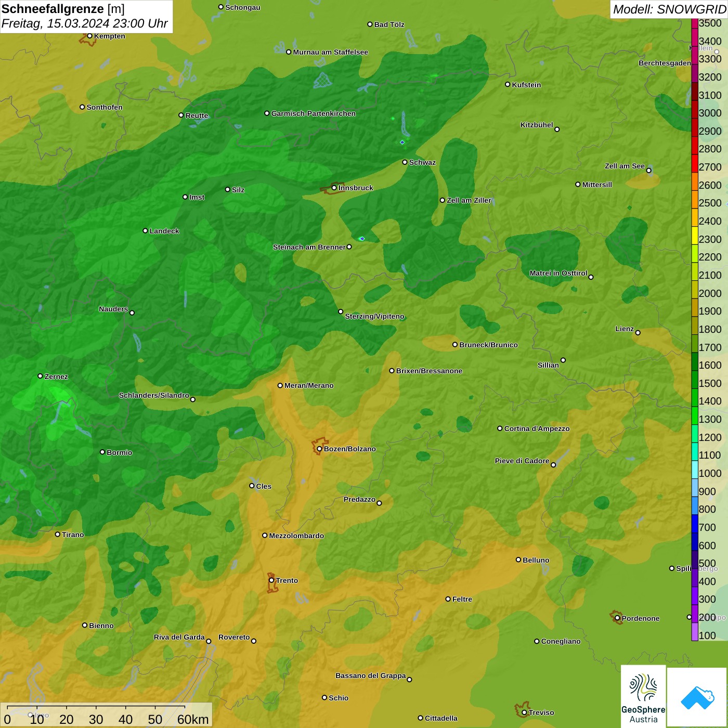Click the Steinach am Brenner label

[x=309, y=247]
